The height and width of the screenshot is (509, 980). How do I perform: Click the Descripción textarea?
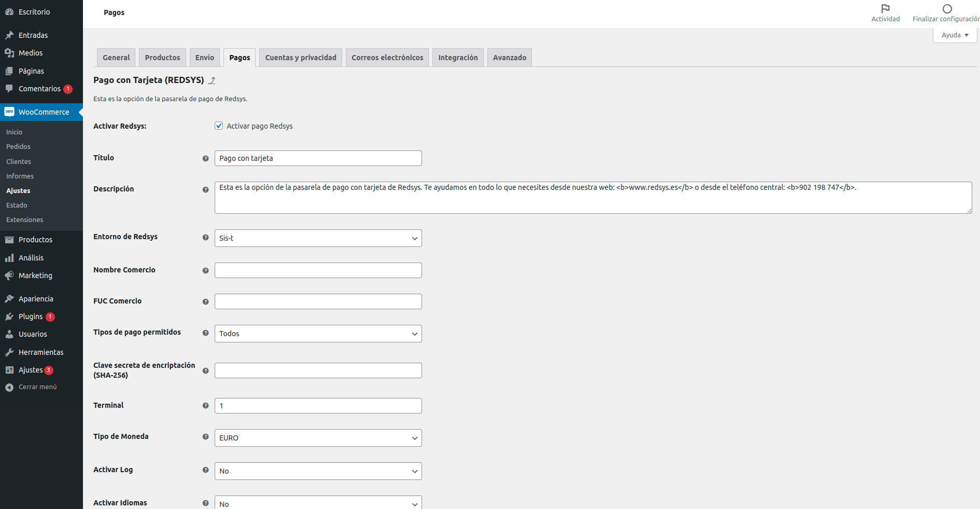coord(593,198)
